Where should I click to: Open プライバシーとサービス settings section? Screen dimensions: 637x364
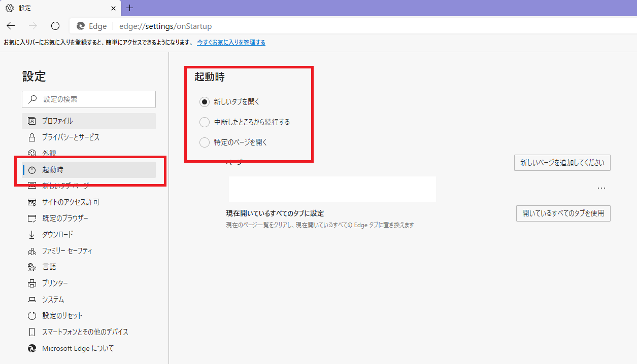89,137
